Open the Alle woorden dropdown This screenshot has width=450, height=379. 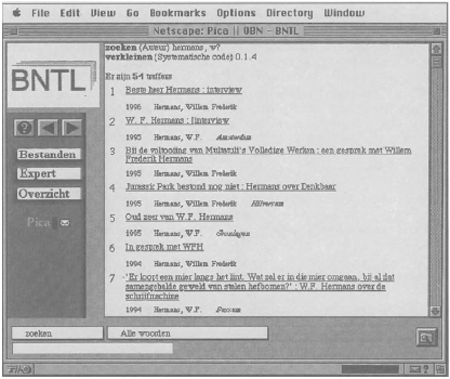tap(187, 333)
